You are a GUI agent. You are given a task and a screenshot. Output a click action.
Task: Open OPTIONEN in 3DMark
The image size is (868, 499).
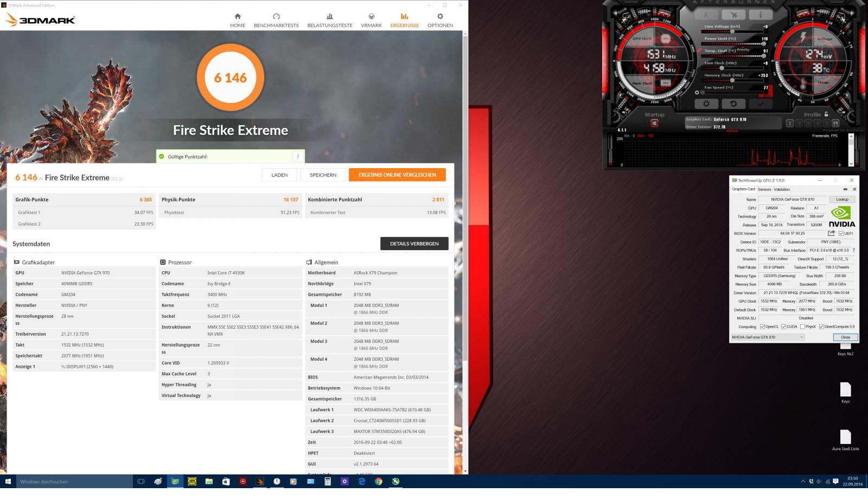(440, 21)
